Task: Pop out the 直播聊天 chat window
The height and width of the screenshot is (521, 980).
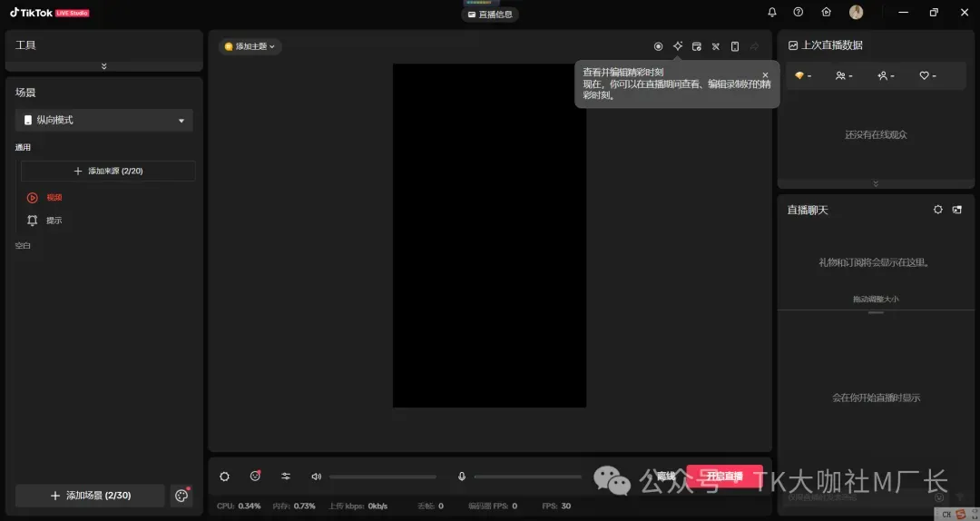Action: (957, 210)
